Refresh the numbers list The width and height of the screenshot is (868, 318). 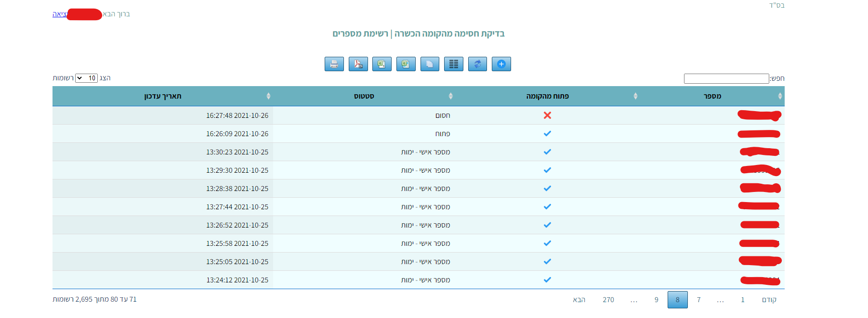[x=477, y=64]
